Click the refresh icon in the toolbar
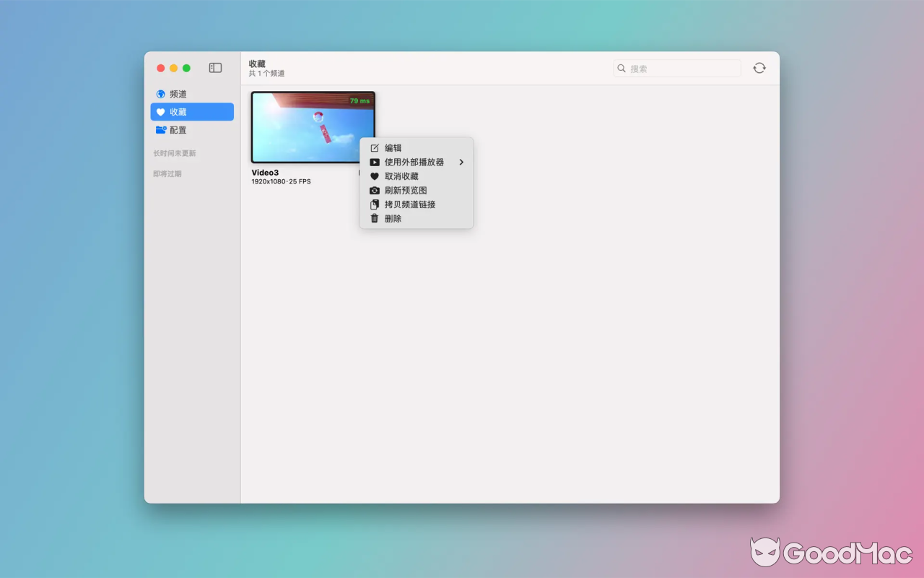Image resolution: width=924 pixels, height=578 pixels. click(x=759, y=67)
